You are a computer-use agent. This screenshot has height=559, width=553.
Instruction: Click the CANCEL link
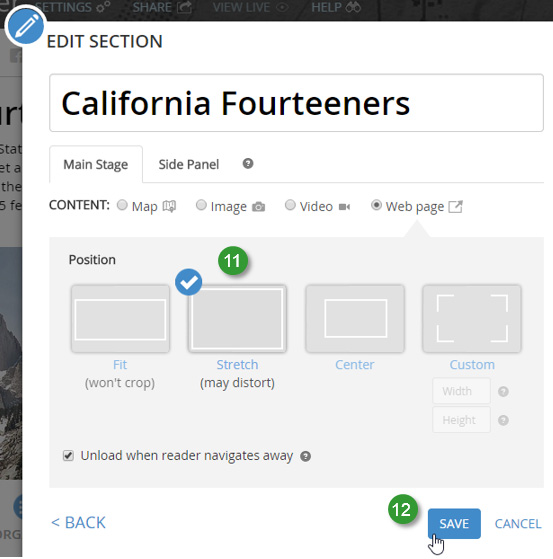(x=518, y=523)
